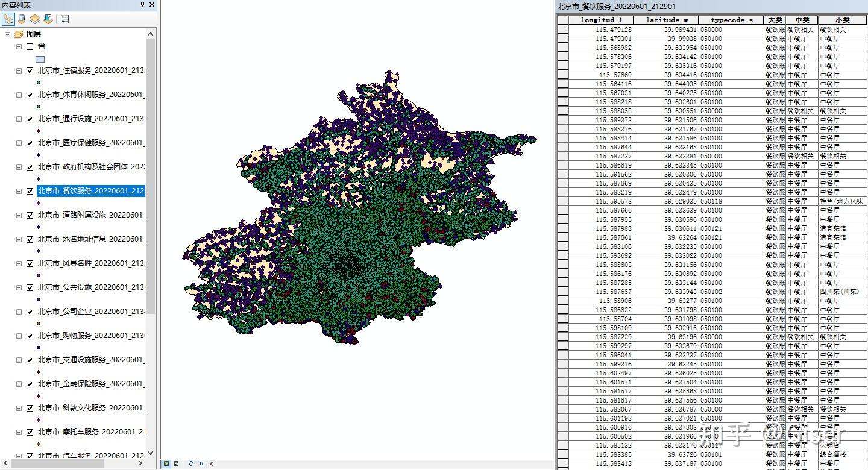Select the latitude_w column header

click(666, 20)
